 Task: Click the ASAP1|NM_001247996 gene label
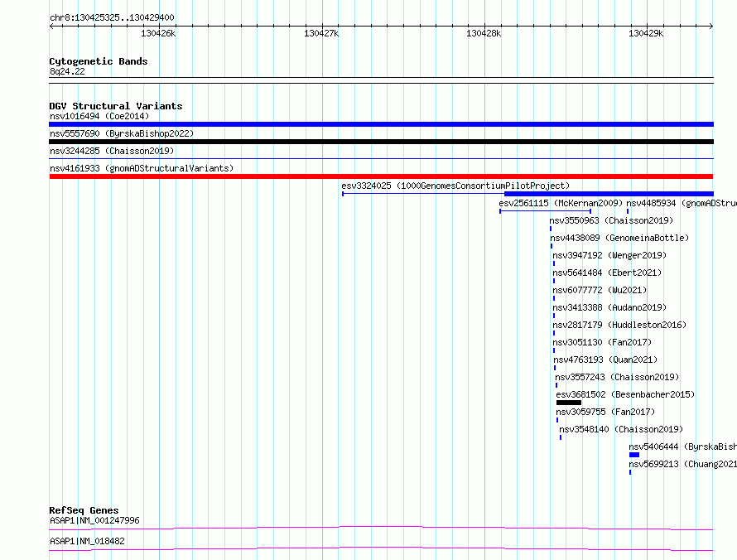95,520
